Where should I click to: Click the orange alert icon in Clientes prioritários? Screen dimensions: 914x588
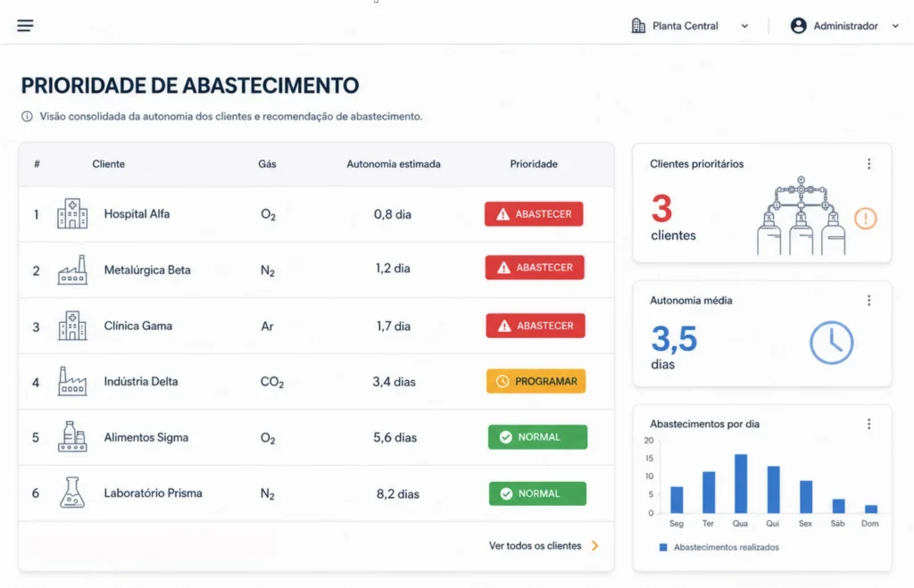pos(866,219)
